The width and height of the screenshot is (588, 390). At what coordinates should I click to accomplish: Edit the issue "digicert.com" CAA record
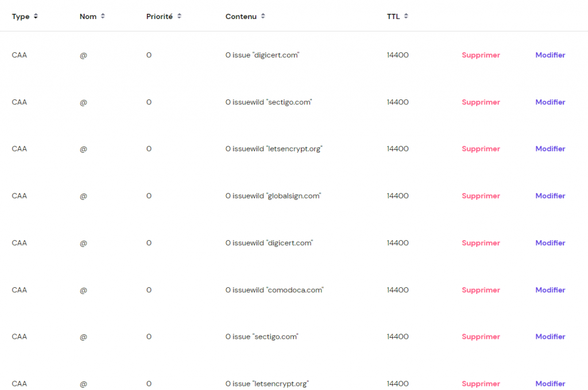(x=550, y=55)
